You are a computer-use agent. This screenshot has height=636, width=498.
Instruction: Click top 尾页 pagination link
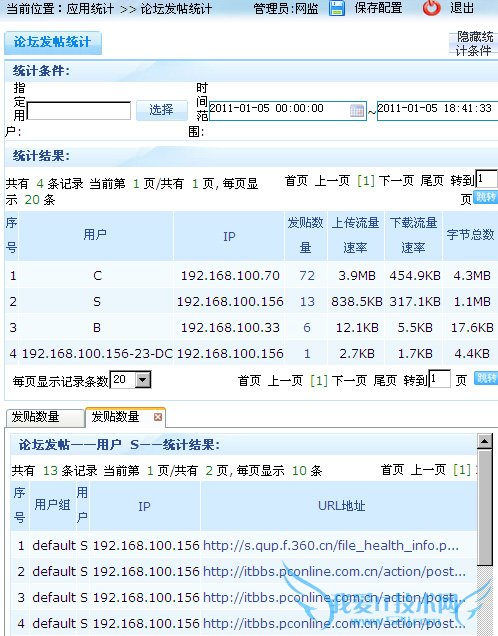432,180
